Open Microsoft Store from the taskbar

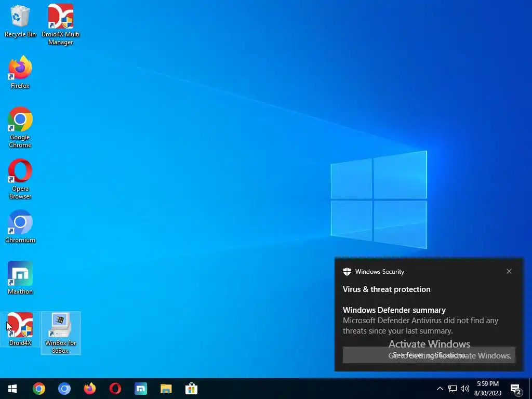191,389
